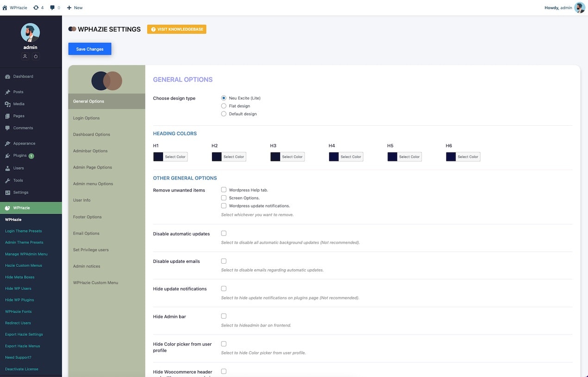Enable Disable automatic updates checkbox
The height and width of the screenshot is (377, 588).
[224, 233]
